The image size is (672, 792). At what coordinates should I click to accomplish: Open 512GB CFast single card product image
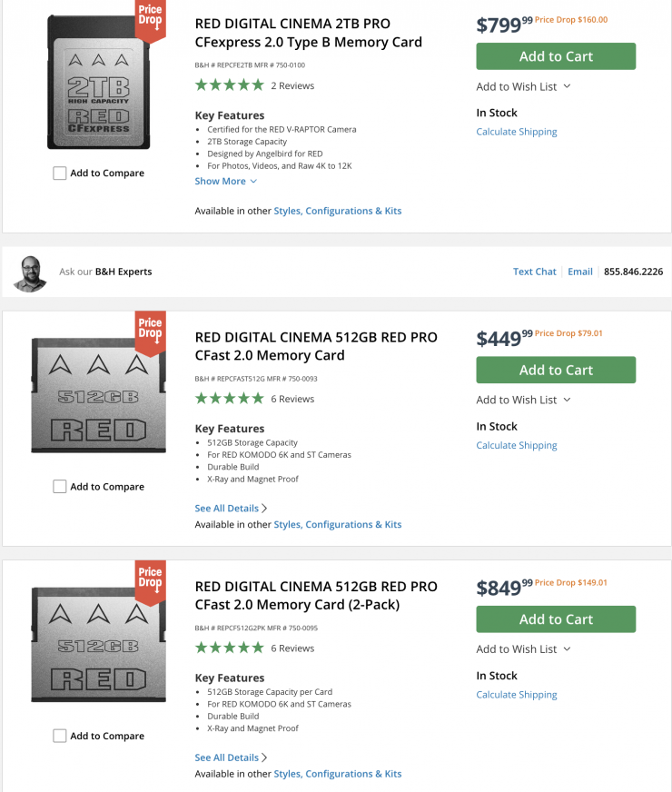[98, 395]
